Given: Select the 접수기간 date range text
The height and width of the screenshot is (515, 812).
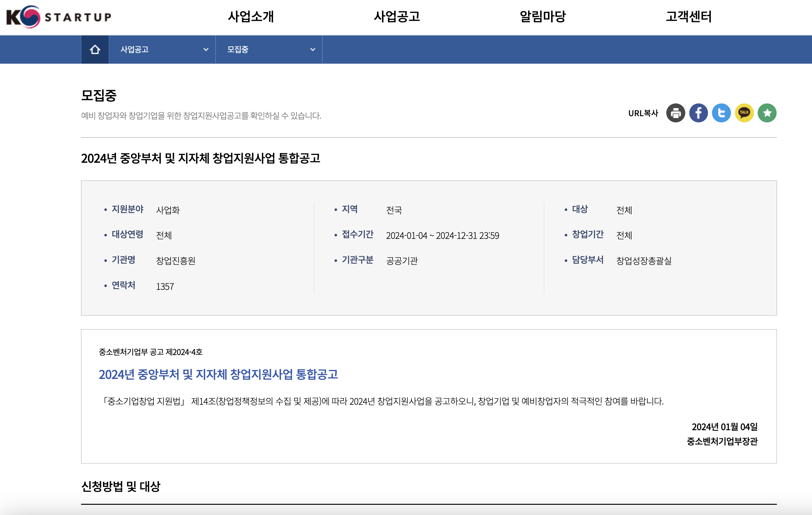Looking at the screenshot, I should 443,235.
